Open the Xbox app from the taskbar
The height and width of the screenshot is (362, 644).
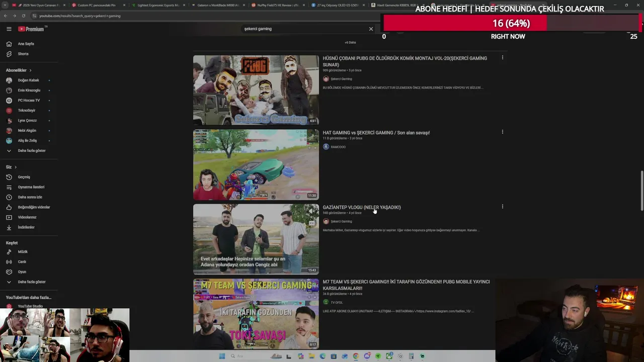[x=389, y=356]
